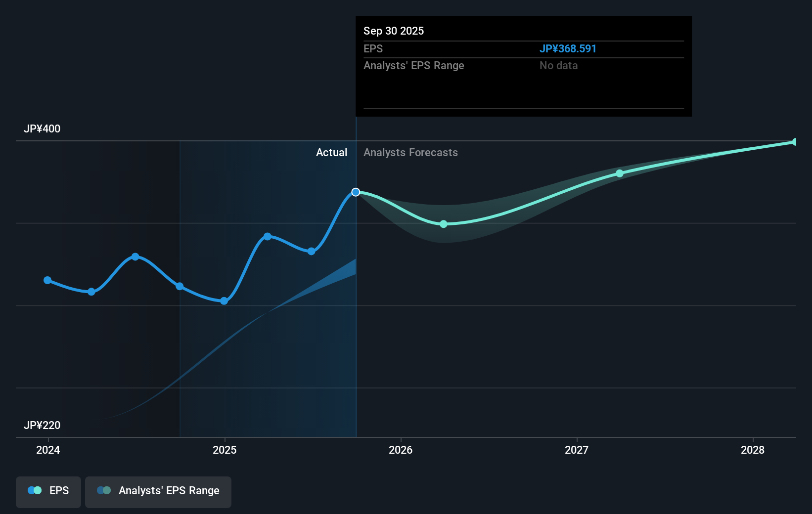This screenshot has height=514, width=812.
Task: Toggle the Analysts' EPS Range series
Action: coord(158,491)
